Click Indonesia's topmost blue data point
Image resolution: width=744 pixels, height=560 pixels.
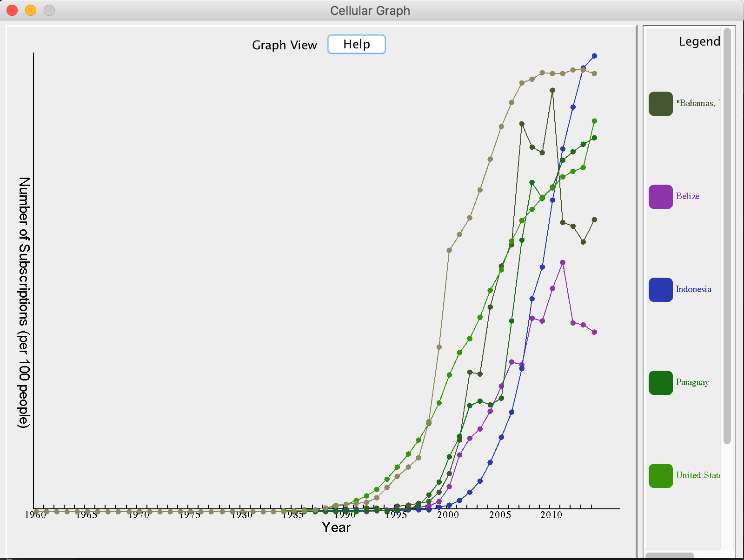[594, 56]
